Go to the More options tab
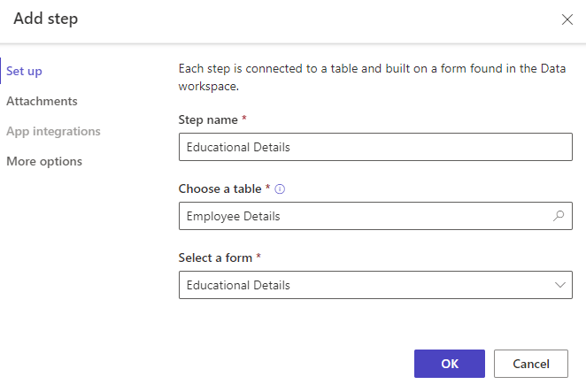Screen dimensions: 586x392 tap(44, 161)
